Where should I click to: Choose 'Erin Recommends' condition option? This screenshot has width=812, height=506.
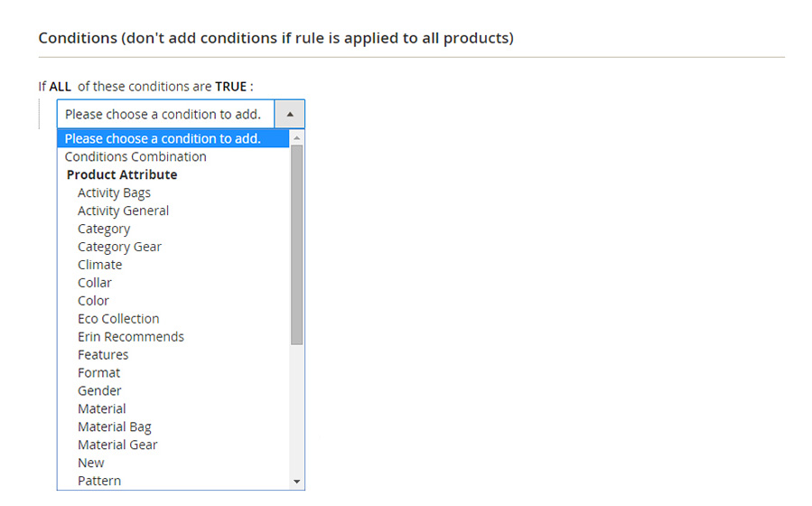(x=131, y=337)
